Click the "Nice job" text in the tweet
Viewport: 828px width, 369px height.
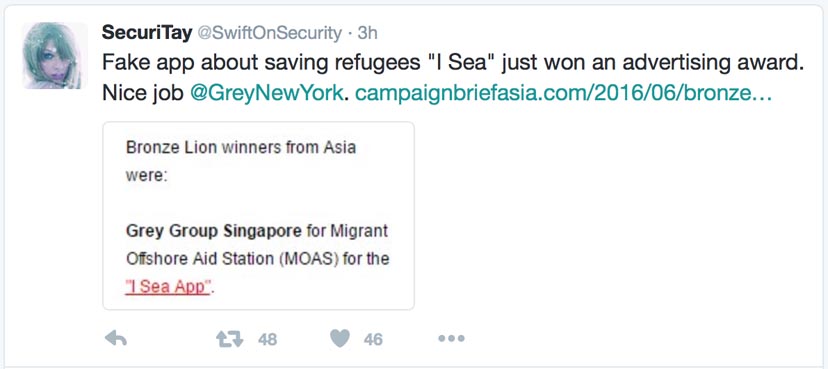pyautogui.click(x=143, y=93)
